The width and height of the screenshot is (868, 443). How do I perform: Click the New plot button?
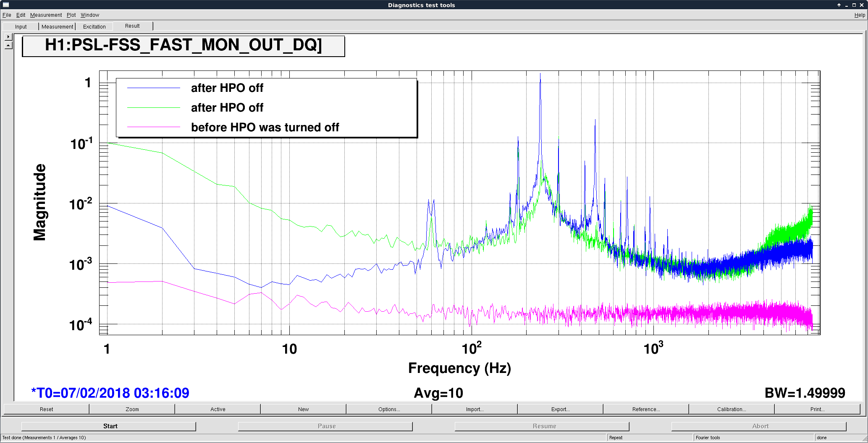(x=303, y=409)
